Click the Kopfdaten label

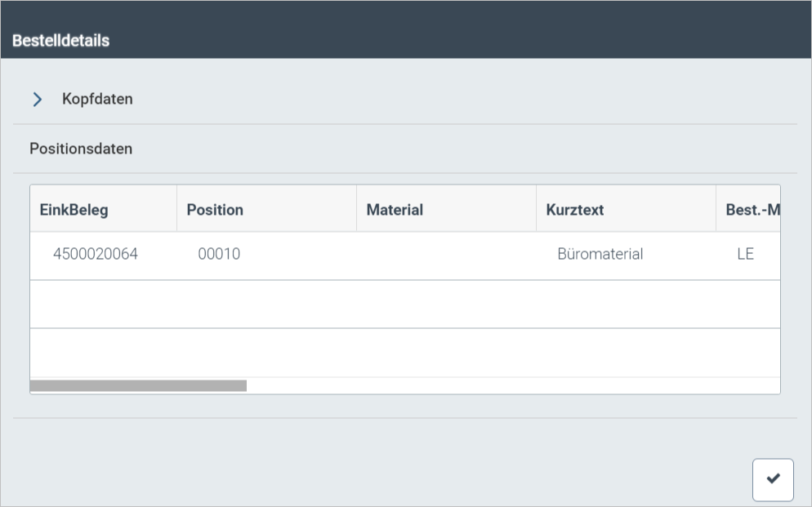point(97,100)
